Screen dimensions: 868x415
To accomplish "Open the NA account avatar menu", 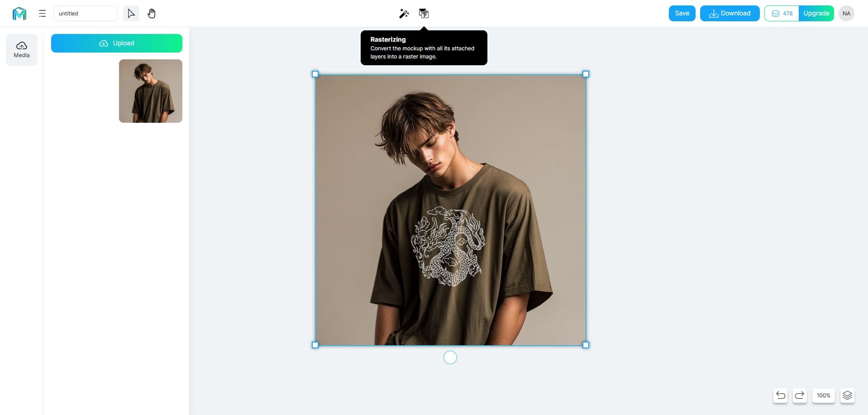I will coord(846,13).
